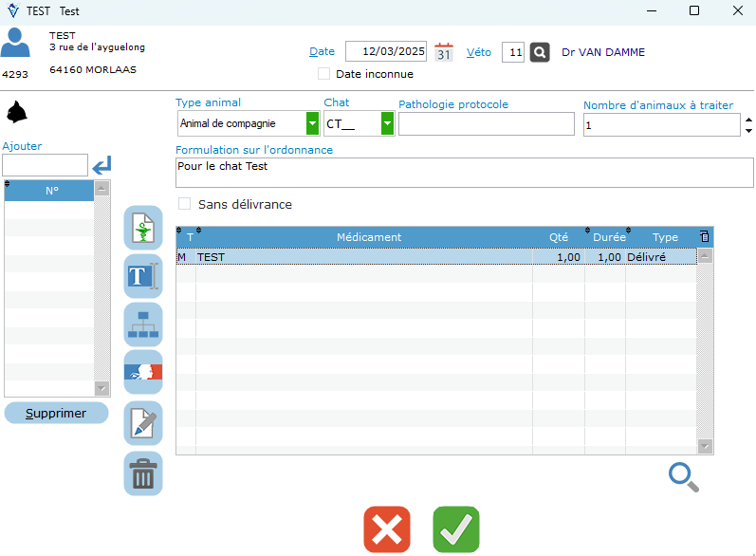Click the client number 4293

coord(15,74)
